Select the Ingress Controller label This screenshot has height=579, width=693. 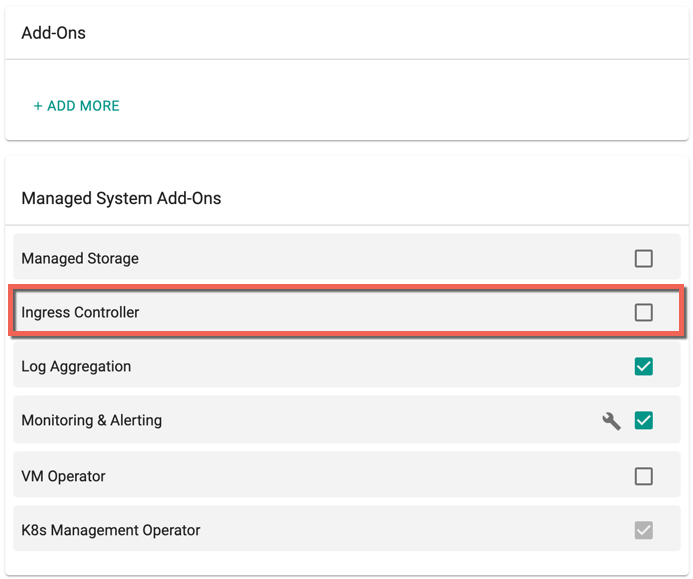pyautogui.click(x=80, y=312)
